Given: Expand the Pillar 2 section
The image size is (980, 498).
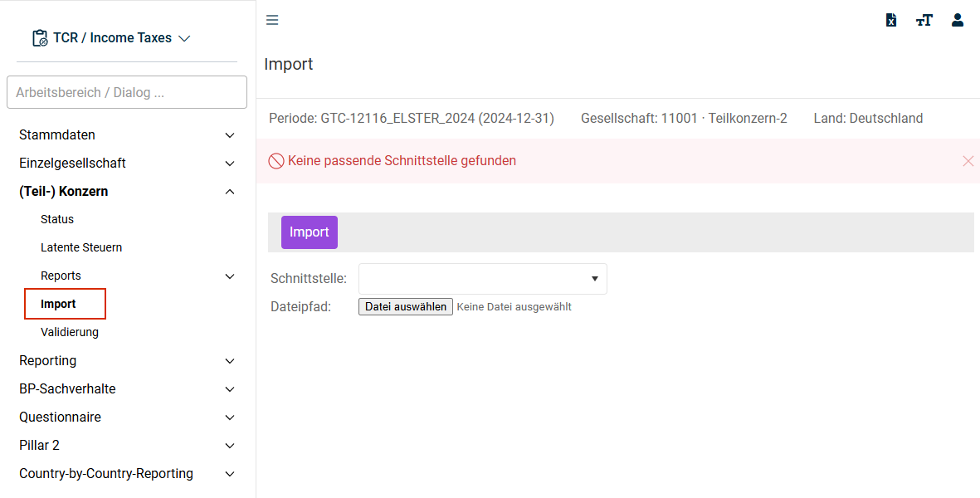Looking at the screenshot, I should [127, 446].
